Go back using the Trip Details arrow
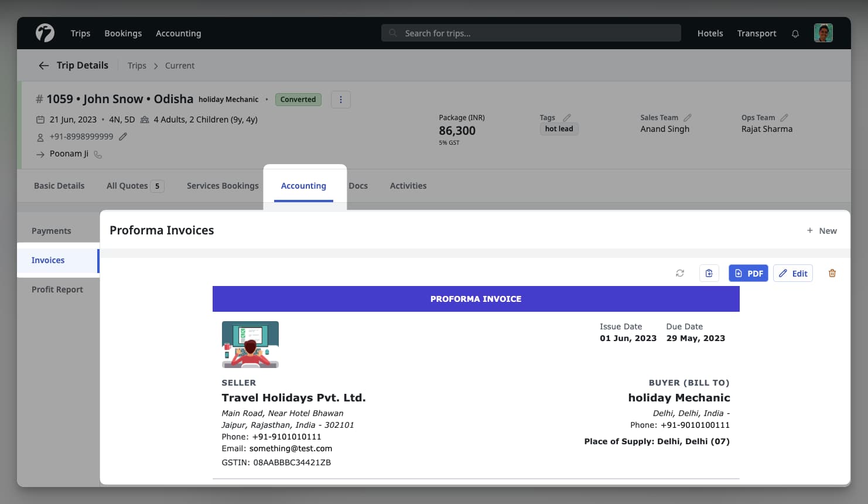 point(44,65)
